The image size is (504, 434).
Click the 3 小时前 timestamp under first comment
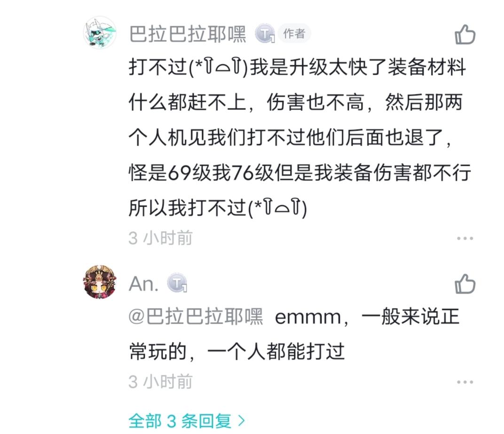pos(161,238)
